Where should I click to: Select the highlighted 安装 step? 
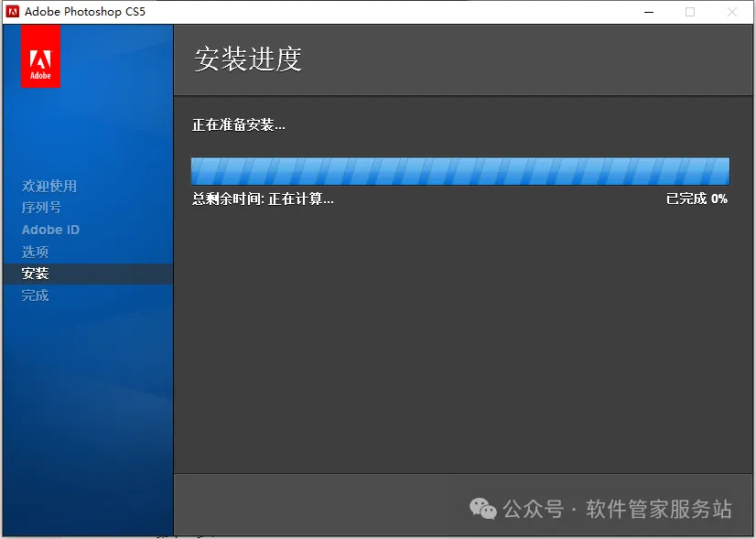coord(88,274)
